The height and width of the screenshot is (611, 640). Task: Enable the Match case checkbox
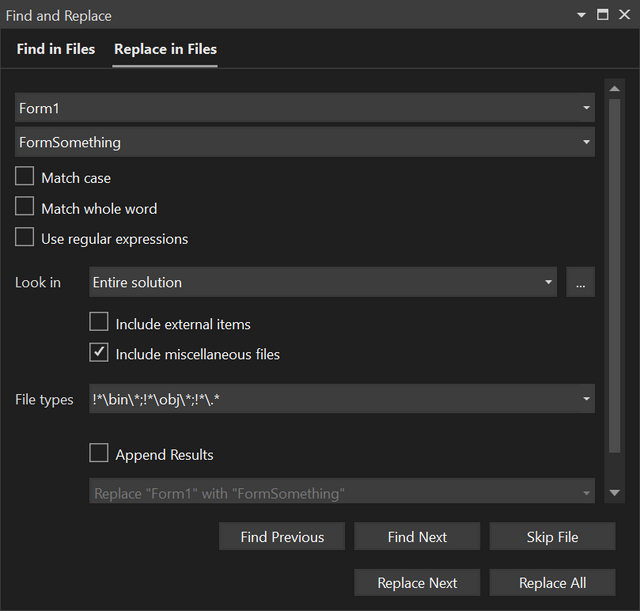click(x=24, y=176)
